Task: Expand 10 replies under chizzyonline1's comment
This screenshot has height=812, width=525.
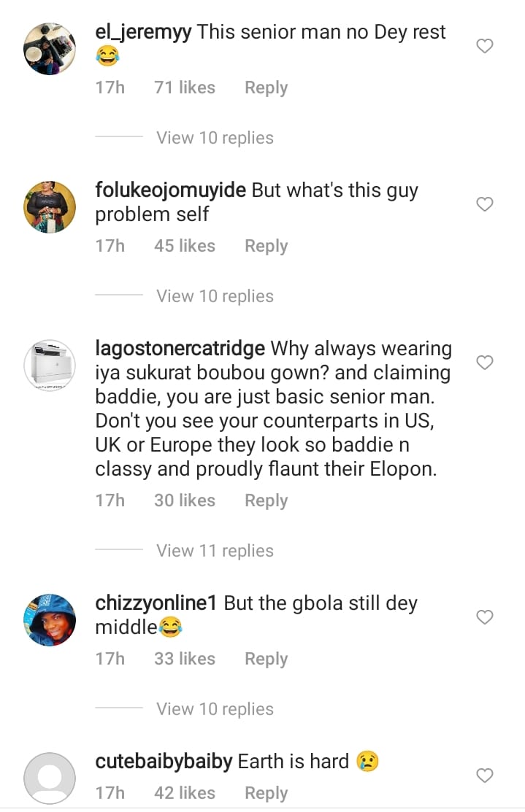Action: 215,709
